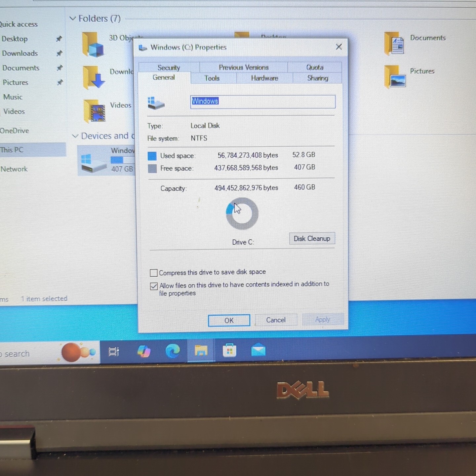Click the 3D Objects folder icon

(x=93, y=45)
